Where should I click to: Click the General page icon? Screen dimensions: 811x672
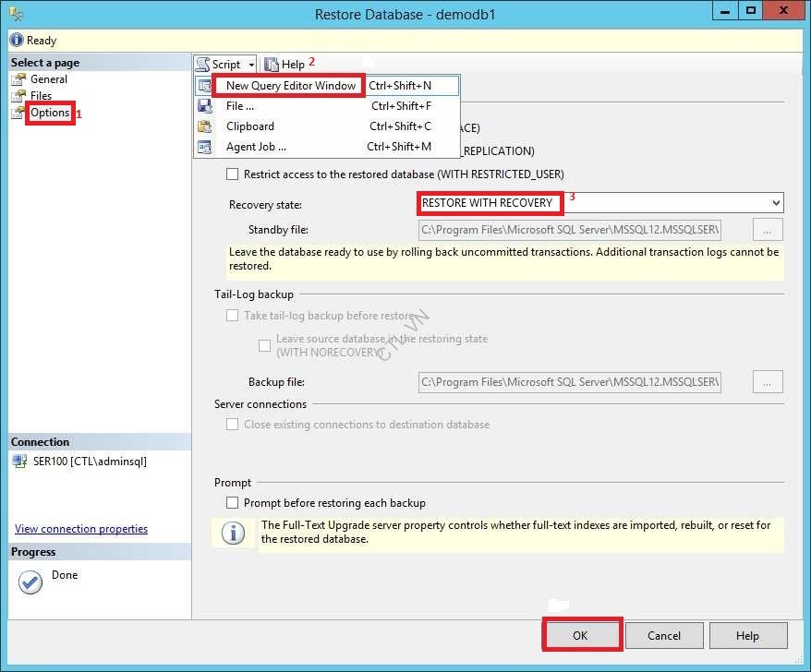click(18, 79)
